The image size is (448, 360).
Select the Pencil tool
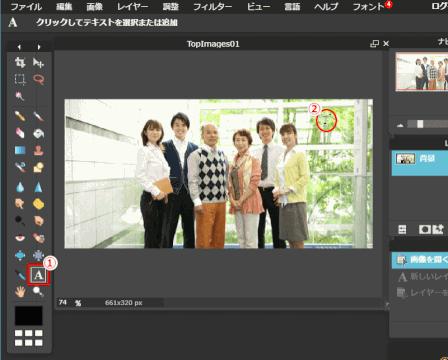coord(20,116)
